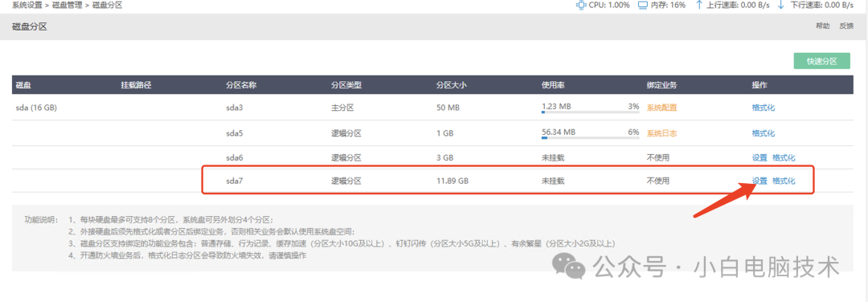Click the 3% usage percentage

coord(633,106)
